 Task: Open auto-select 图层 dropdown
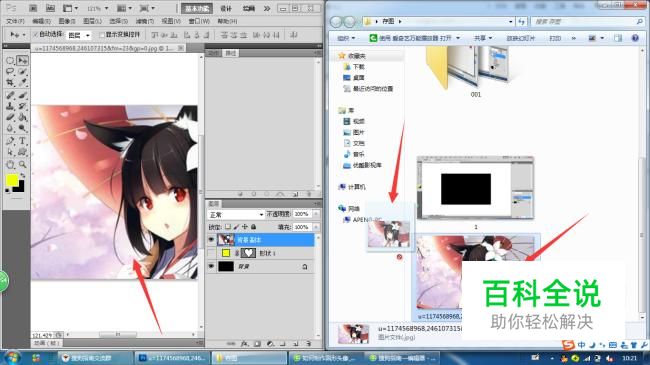point(79,35)
